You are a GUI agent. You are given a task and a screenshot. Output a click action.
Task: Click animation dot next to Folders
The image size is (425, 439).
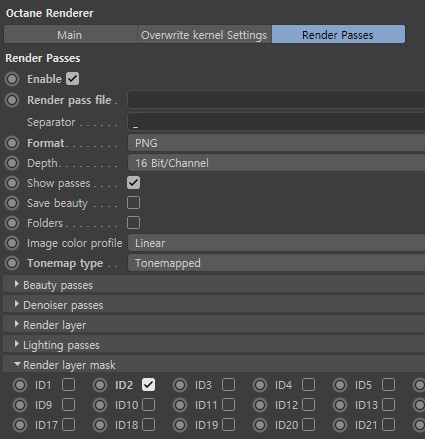pyautogui.click(x=12, y=223)
